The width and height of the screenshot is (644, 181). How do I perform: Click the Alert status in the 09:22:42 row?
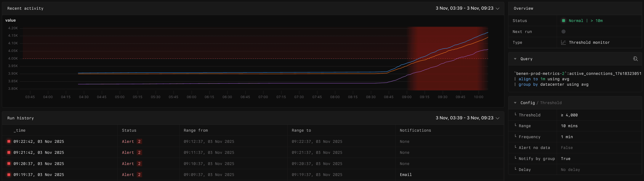(x=128, y=142)
